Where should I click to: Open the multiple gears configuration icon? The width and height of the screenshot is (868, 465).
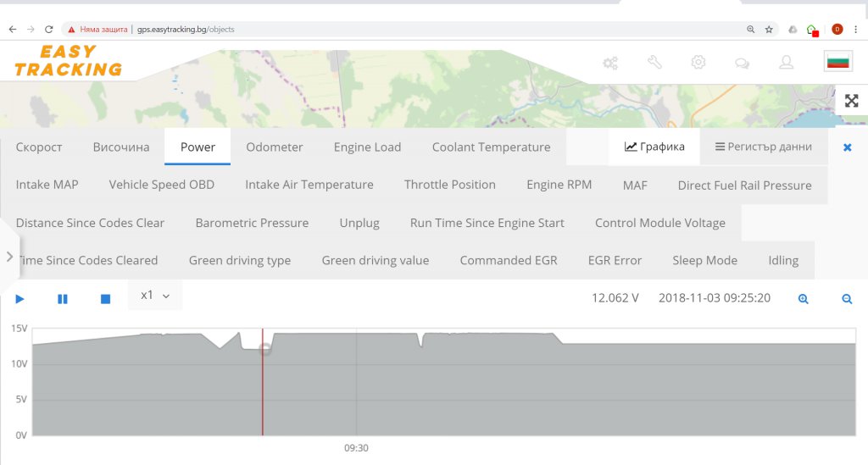(x=610, y=63)
